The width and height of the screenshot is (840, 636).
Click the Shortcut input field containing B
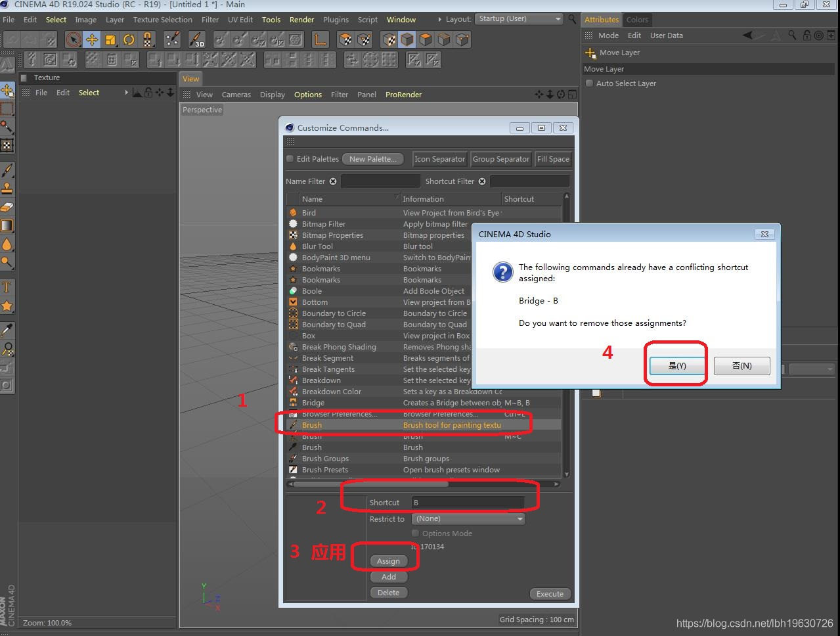[x=468, y=503]
